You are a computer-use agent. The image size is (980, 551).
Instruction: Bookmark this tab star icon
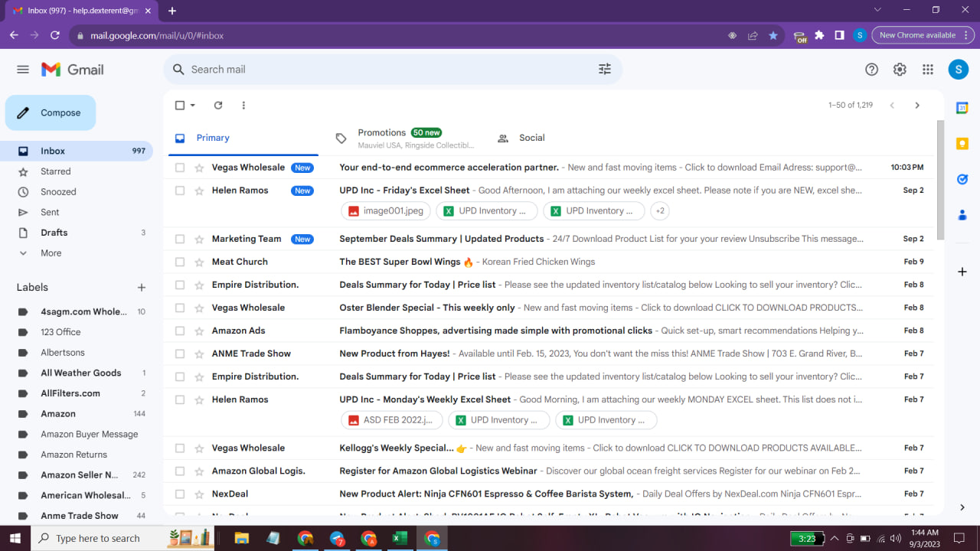click(773, 35)
